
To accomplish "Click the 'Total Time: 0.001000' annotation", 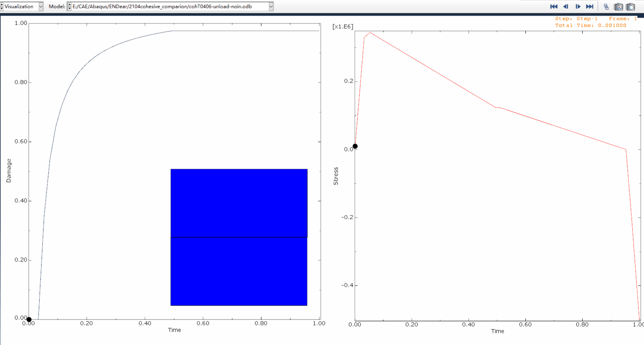I will pyautogui.click(x=591, y=25).
